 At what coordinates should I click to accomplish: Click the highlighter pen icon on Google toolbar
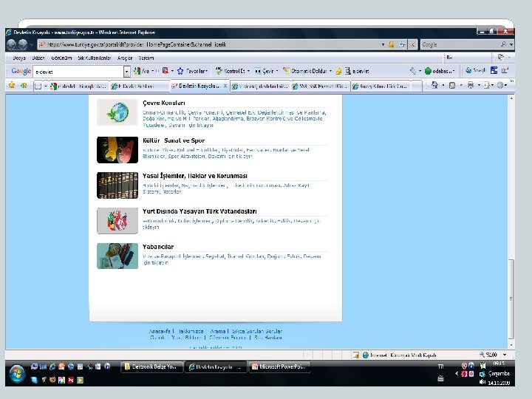point(338,71)
